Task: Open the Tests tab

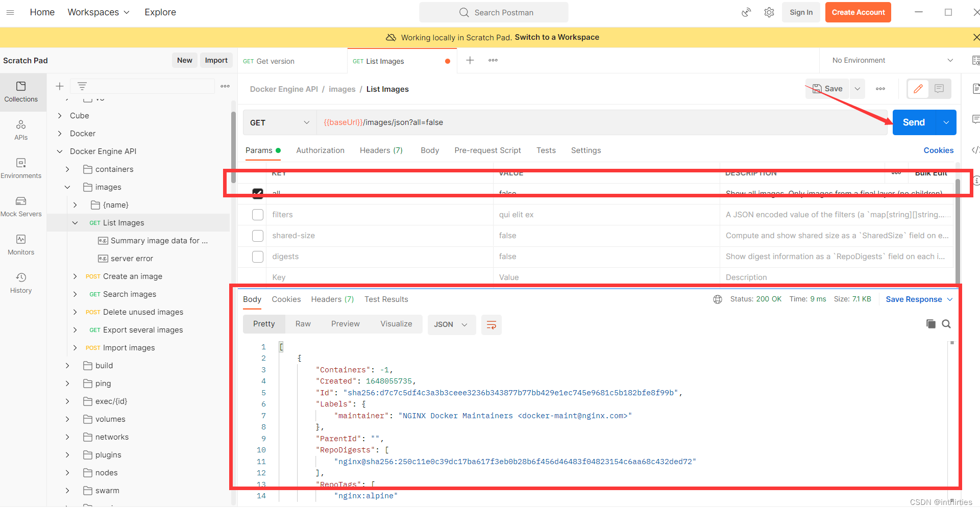Action: [546, 150]
